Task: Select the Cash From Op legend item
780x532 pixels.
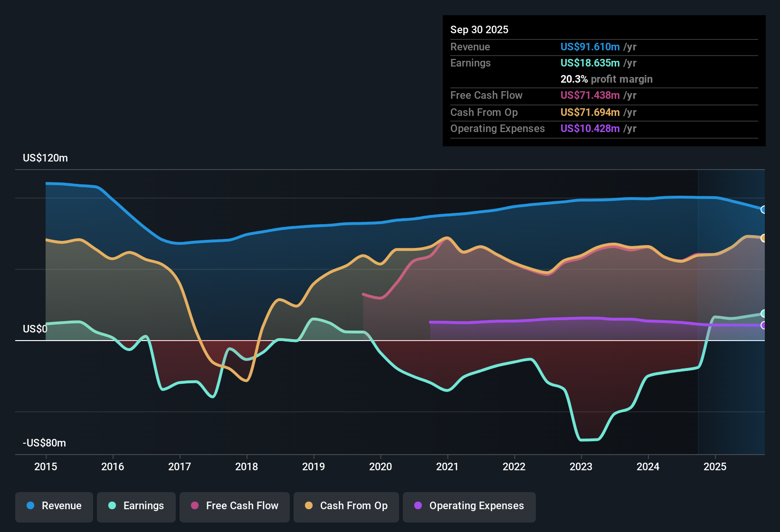Action: pos(346,506)
